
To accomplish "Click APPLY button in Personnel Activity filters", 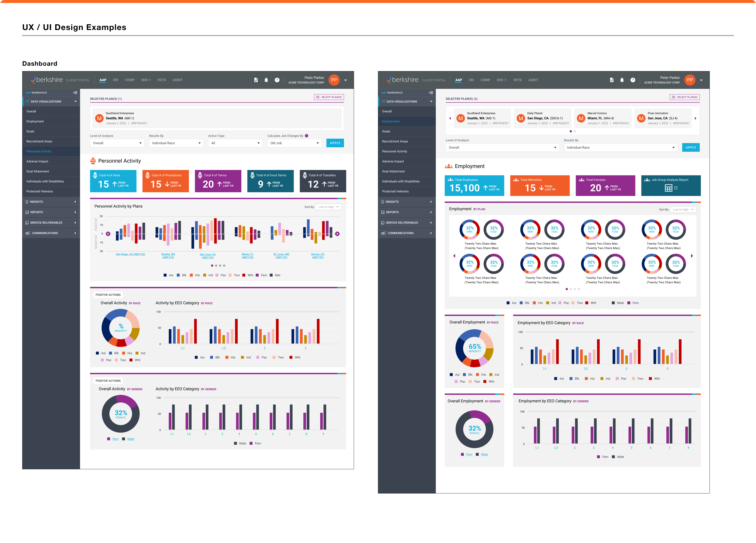I will pyautogui.click(x=335, y=143).
